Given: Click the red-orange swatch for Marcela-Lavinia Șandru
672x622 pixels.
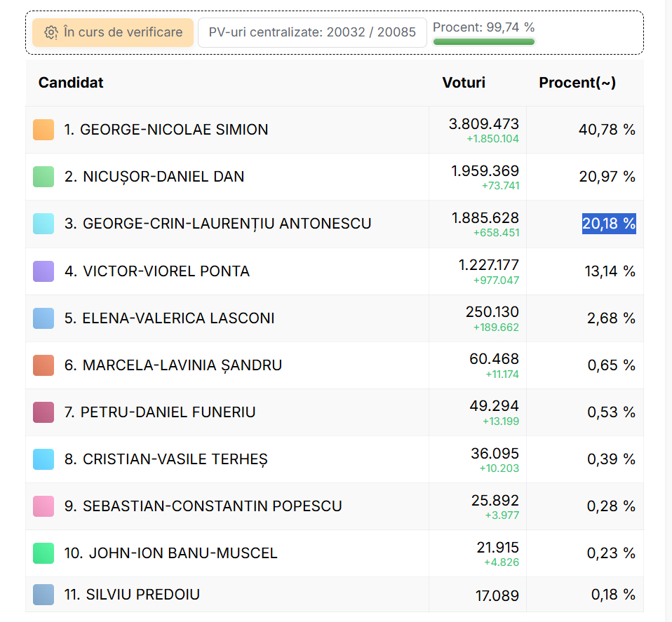Looking at the screenshot, I should [x=43, y=365].
